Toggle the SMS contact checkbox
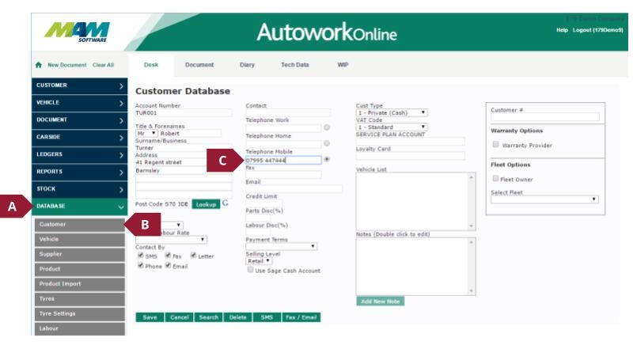 pyautogui.click(x=141, y=256)
